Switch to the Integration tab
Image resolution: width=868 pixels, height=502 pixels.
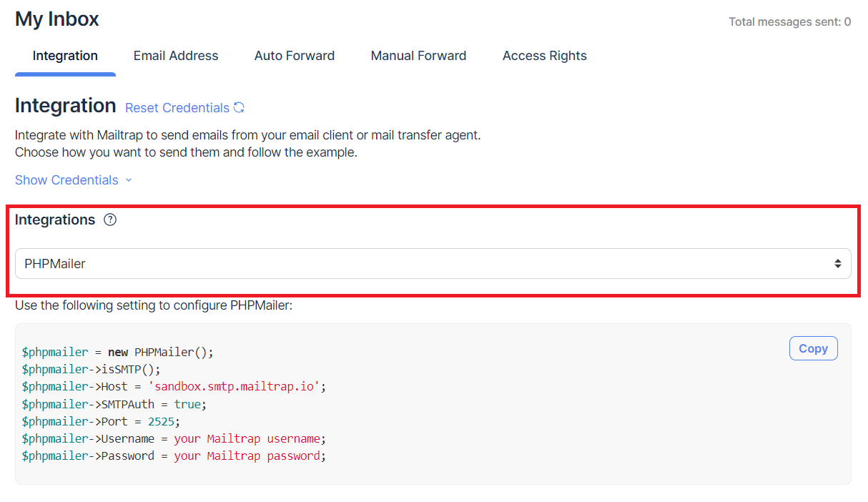65,56
